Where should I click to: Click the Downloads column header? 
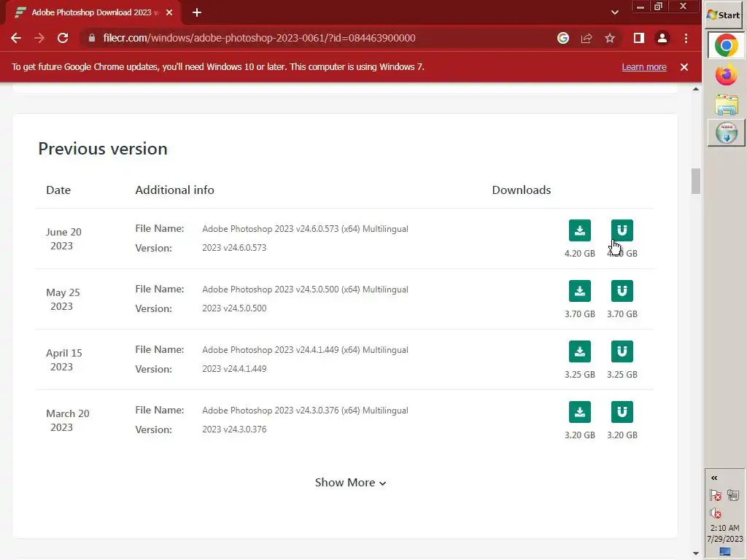pyautogui.click(x=521, y=190)
